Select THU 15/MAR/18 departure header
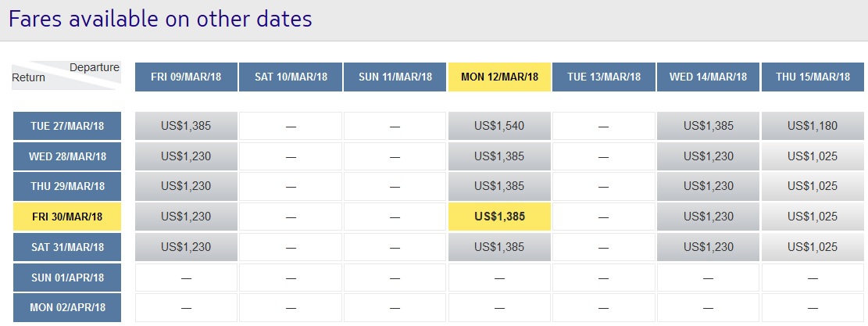The height and width of the screenshot is (326, 868). coord(813,77)
